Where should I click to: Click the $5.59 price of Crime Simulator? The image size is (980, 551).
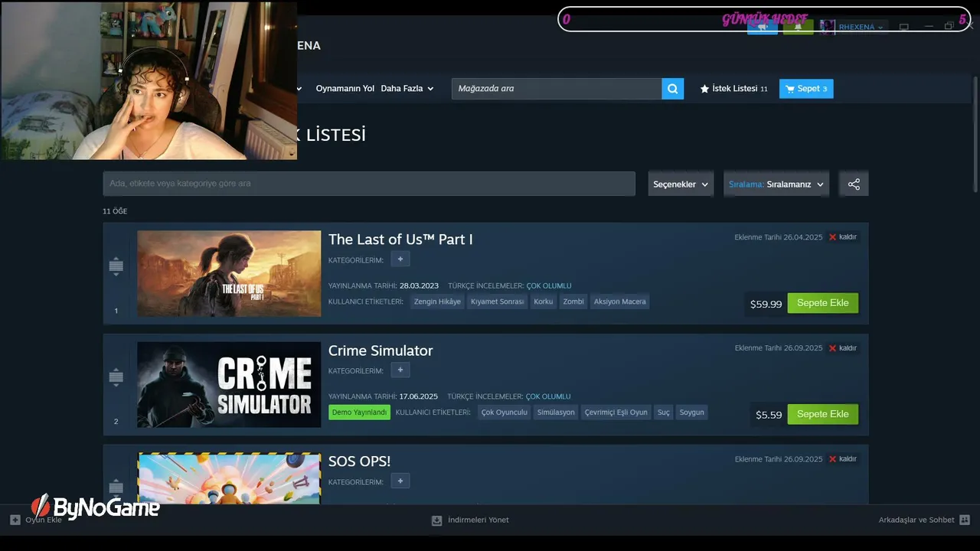[x=769, y=415]
